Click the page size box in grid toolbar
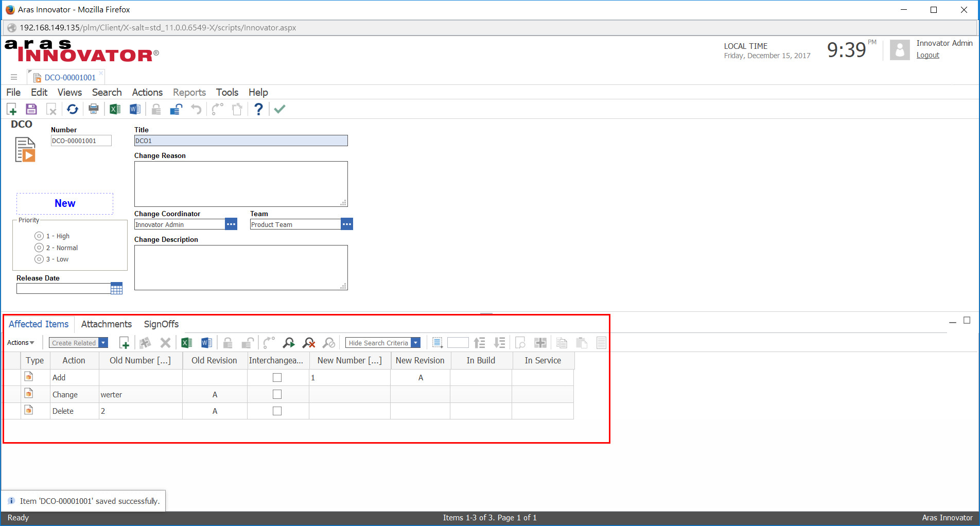The height and width of the screenshot is (526, 980). 458,343
